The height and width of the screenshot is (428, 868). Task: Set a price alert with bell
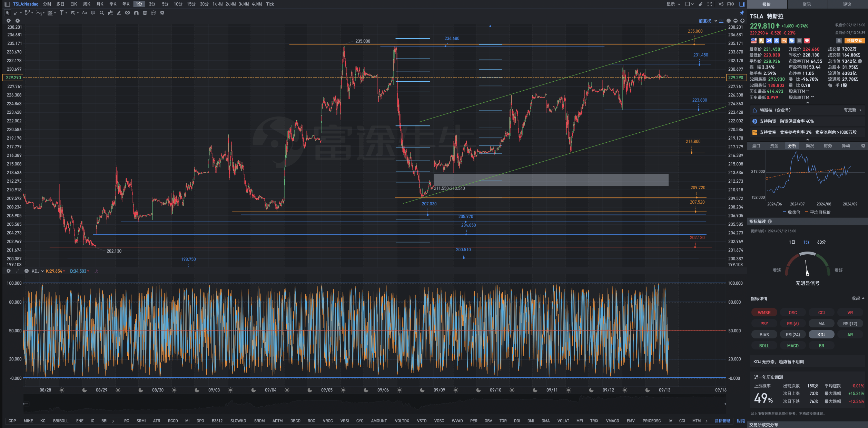[839, 41]
